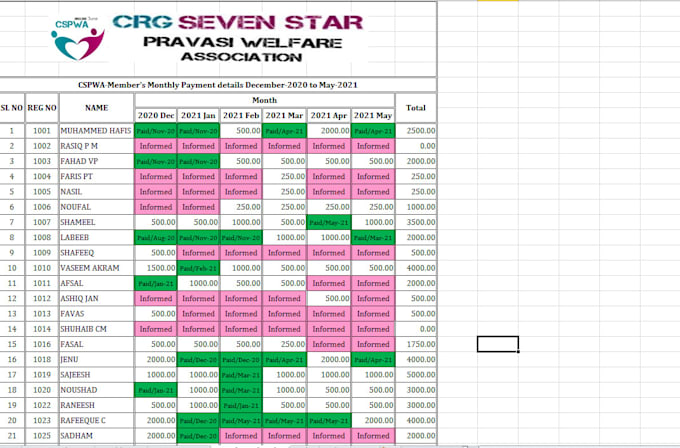Click the name cell VASEEM AKRAM

(96, 268)
